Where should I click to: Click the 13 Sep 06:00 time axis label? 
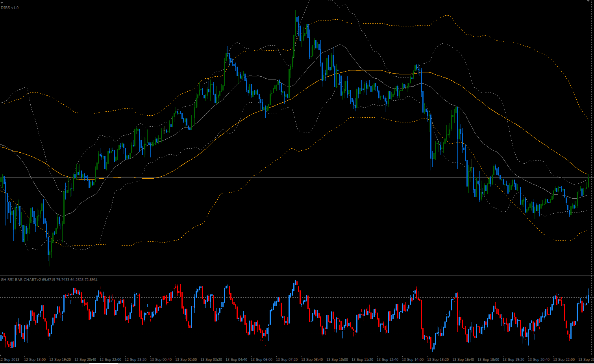[x=261, y=360]
